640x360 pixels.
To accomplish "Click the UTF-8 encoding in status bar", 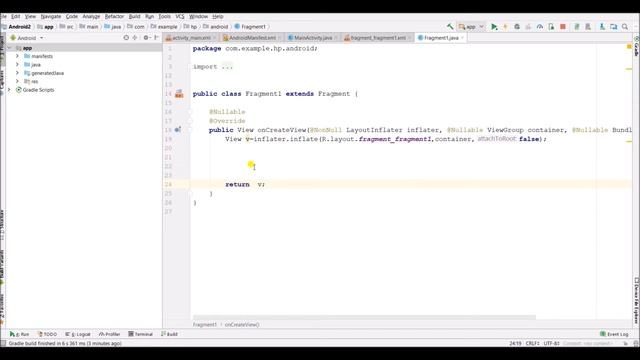I will pos(551,343).
